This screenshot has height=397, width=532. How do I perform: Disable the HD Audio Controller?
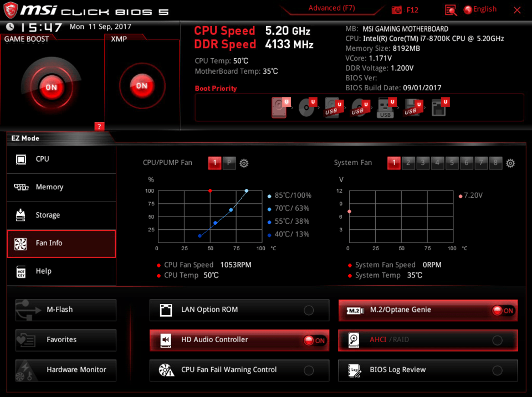point(314,341)
